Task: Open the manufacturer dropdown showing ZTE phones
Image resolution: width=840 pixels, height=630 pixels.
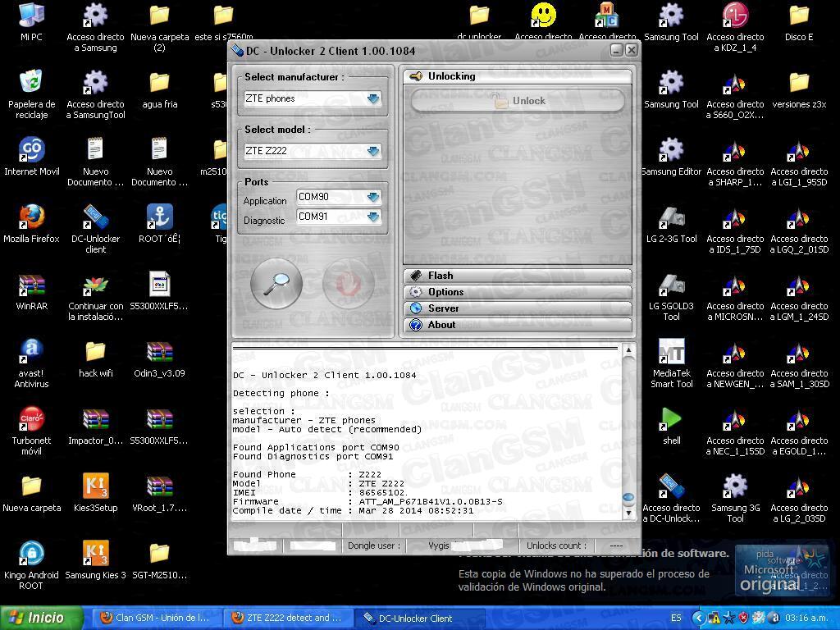Action: click(x=313, y=98)
